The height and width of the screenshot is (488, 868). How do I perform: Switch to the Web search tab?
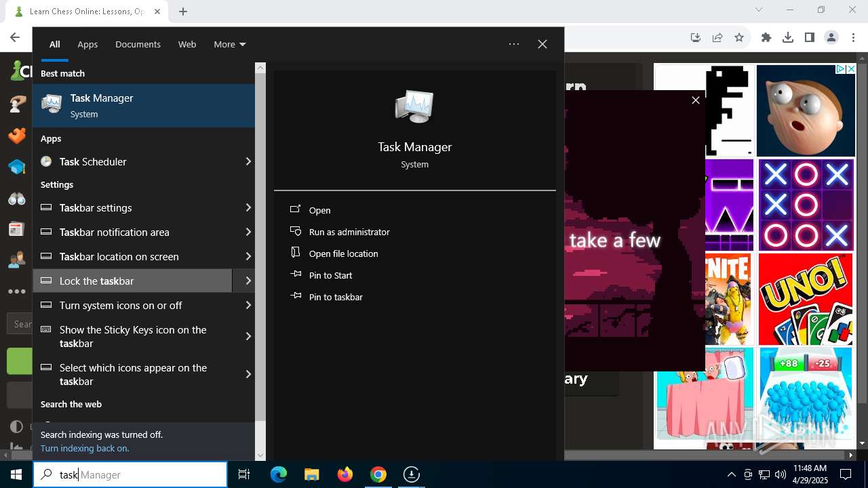(x=187, y=44)
